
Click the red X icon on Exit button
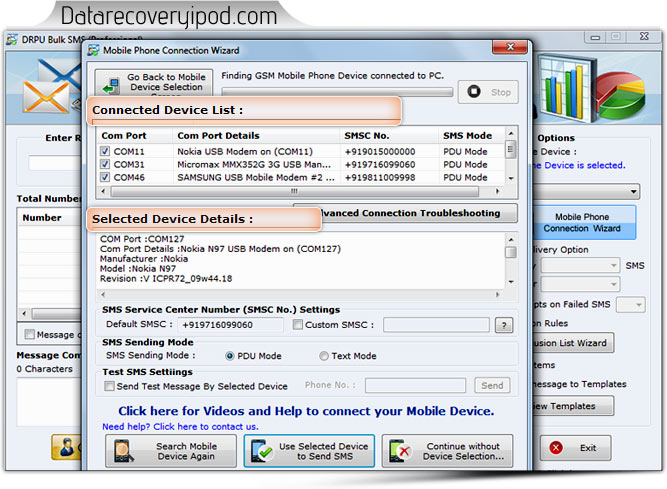click(x=556, y=448)
